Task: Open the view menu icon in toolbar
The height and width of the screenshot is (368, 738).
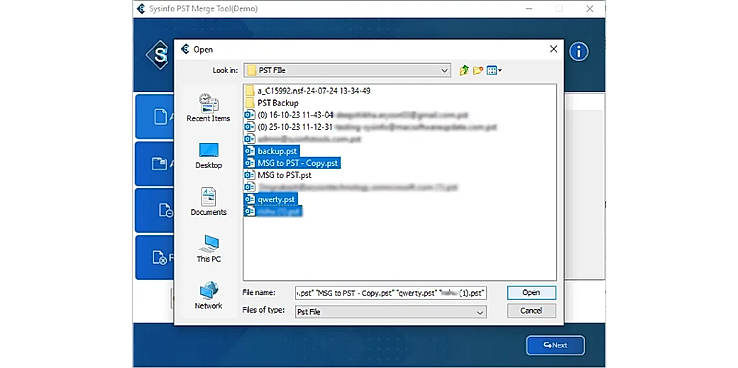Action: [x=494, y=71]
